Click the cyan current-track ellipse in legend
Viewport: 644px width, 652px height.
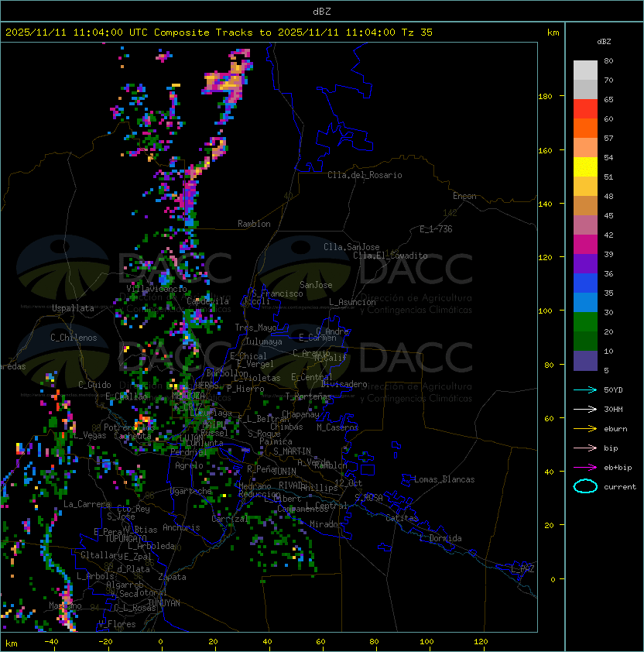[x=585, y=486]
